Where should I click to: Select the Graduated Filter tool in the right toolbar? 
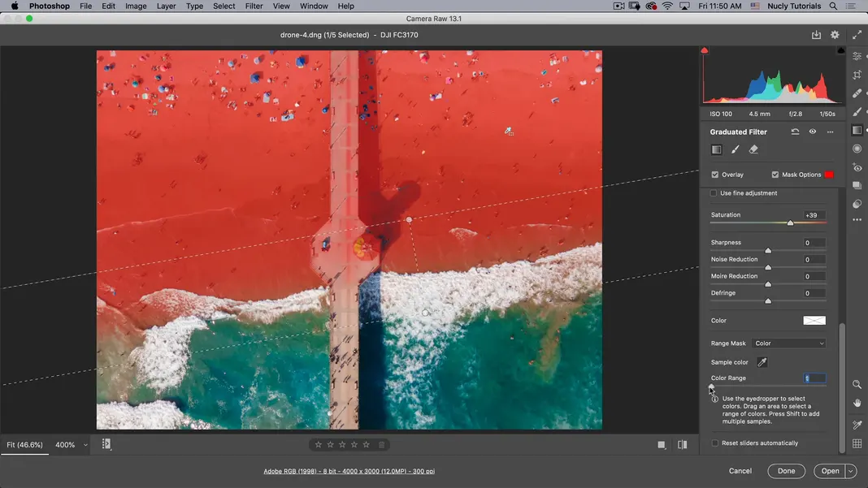click(857, 130)
